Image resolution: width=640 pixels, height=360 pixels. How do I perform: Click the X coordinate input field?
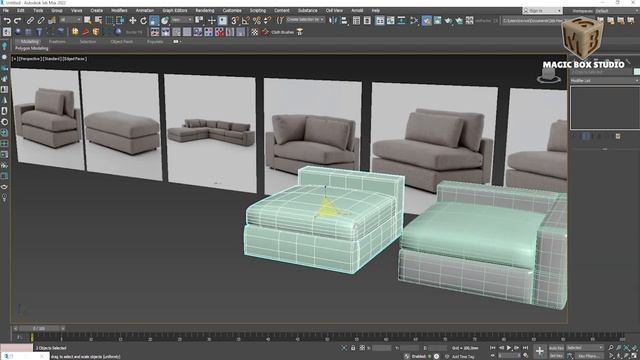(381, 348)
